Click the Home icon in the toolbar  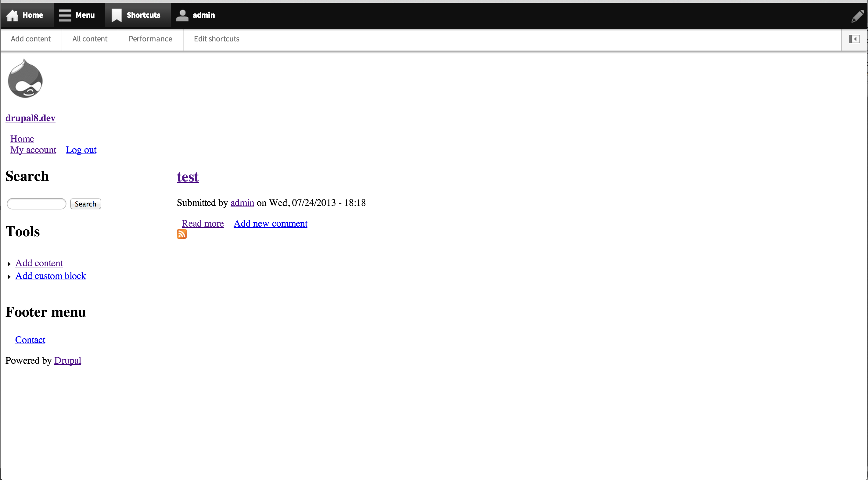tap(13, 16)
